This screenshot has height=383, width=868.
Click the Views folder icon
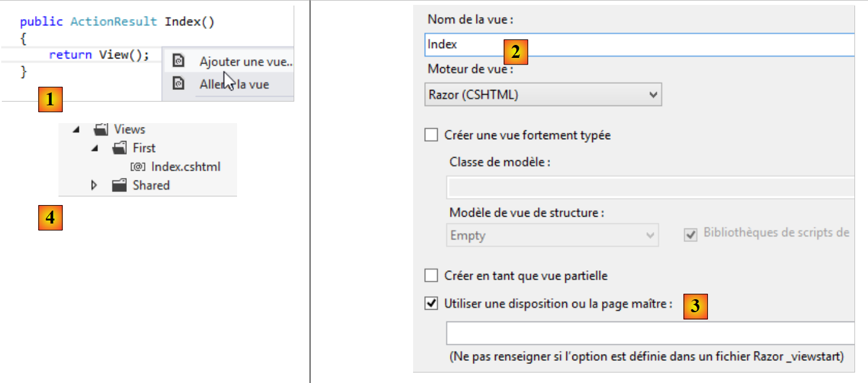point(101,129)
